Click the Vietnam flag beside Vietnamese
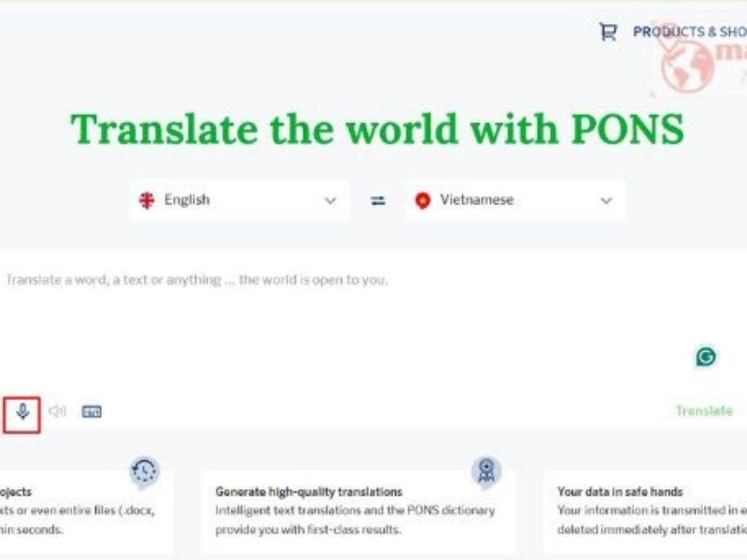This screenshot has height=560, width=747. [423, 201]
